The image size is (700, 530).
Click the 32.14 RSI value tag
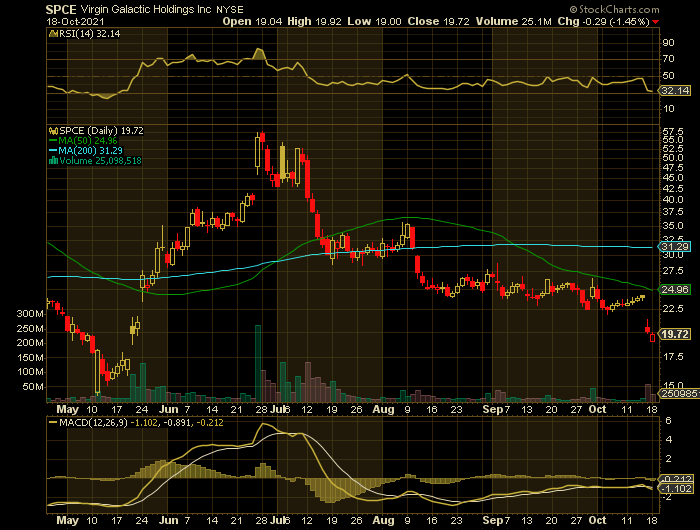[x=675, y=91]
